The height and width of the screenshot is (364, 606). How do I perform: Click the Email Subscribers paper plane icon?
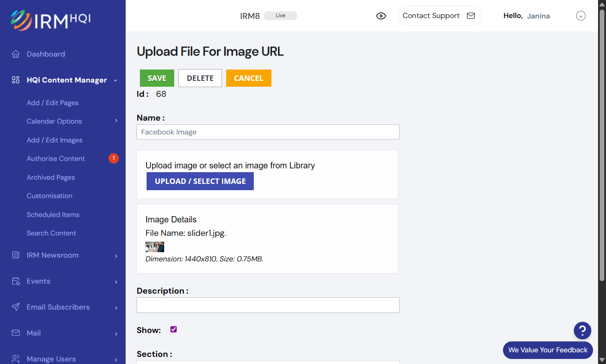(16, 307)
